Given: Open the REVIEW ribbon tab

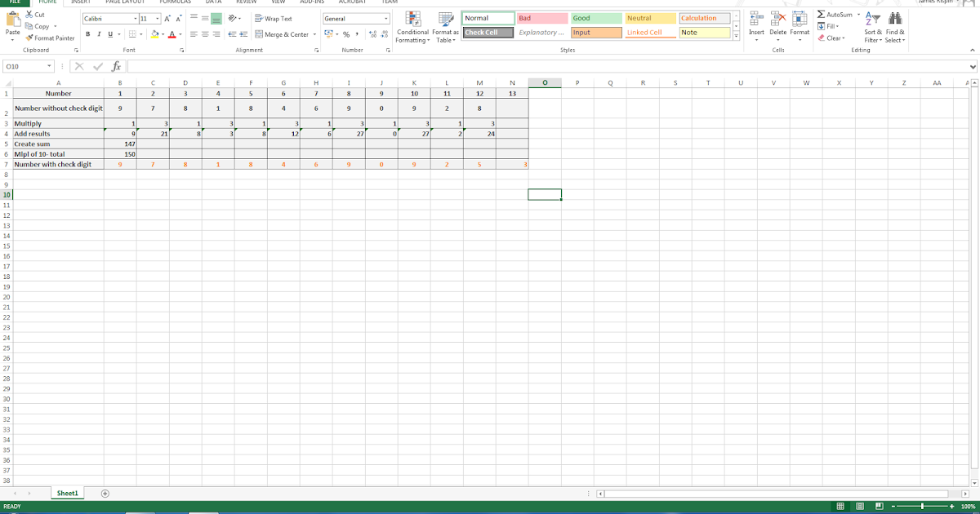Looking at the screenshot, I should coord(246,2).
